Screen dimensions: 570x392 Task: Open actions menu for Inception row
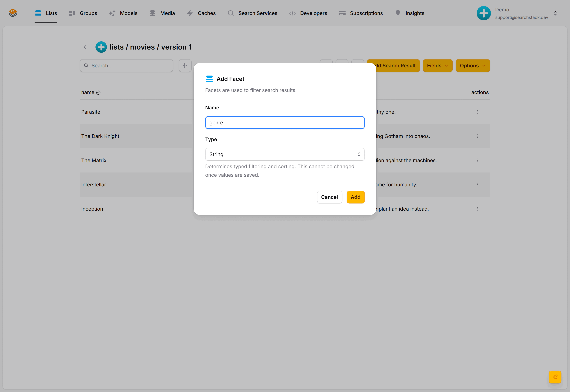[477, 209]
